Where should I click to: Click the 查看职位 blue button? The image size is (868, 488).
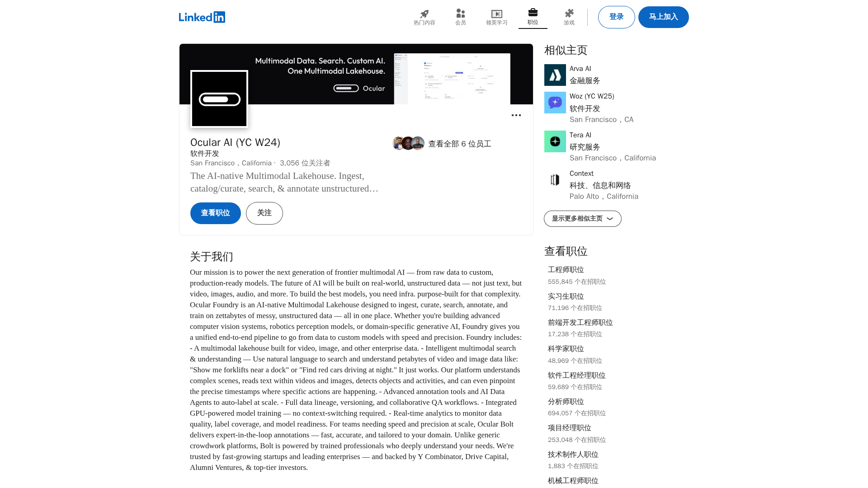click(215, 213)
